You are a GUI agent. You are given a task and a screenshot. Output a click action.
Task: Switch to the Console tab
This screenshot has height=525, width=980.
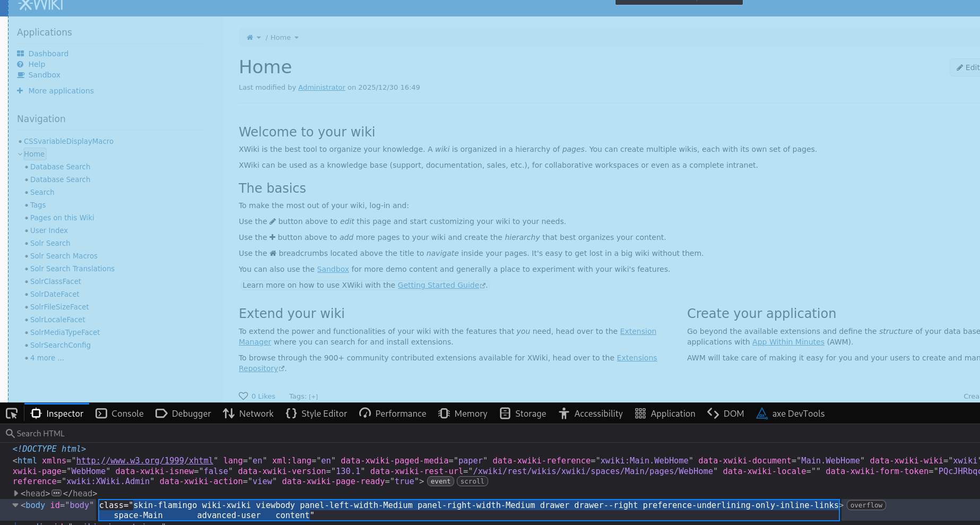coord(120,414)
